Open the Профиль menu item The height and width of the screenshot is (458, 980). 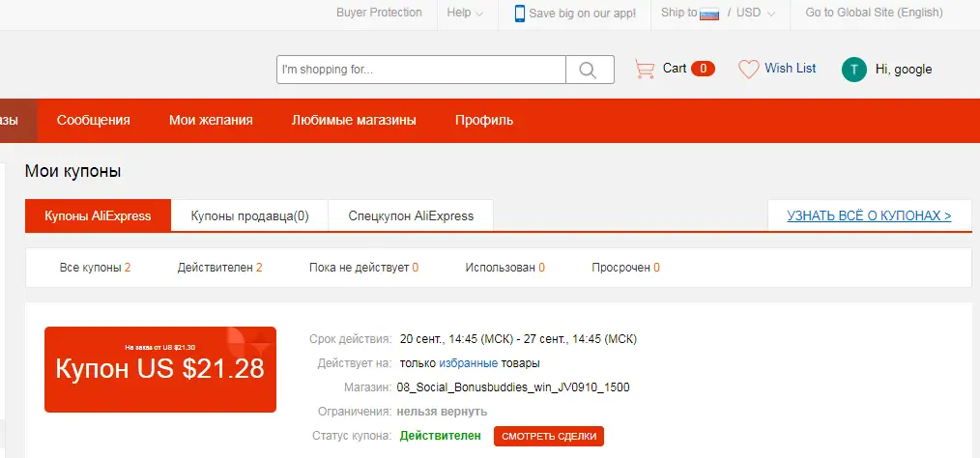coord(484,120)
